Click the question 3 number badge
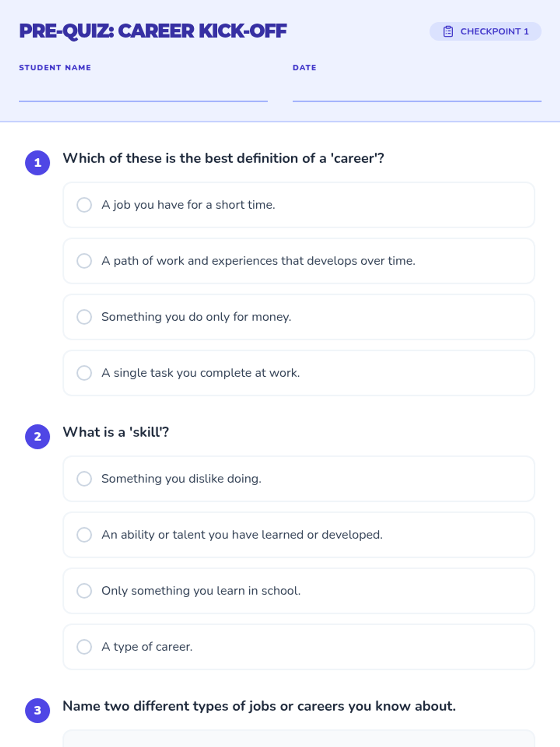The image size is (560, 747). pyautogui.click(x=37, y=711)
